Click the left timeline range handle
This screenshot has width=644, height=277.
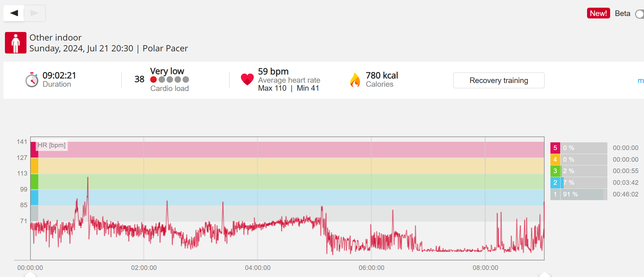(30, 274)
